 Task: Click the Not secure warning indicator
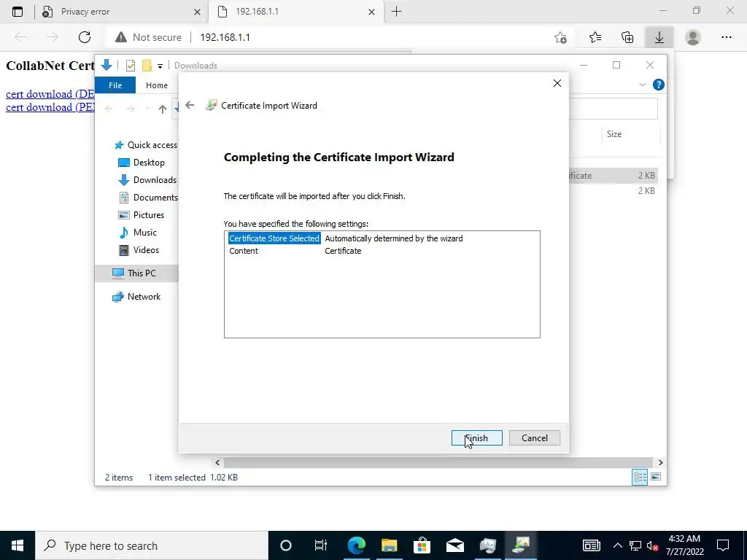(x=148, y=37)
